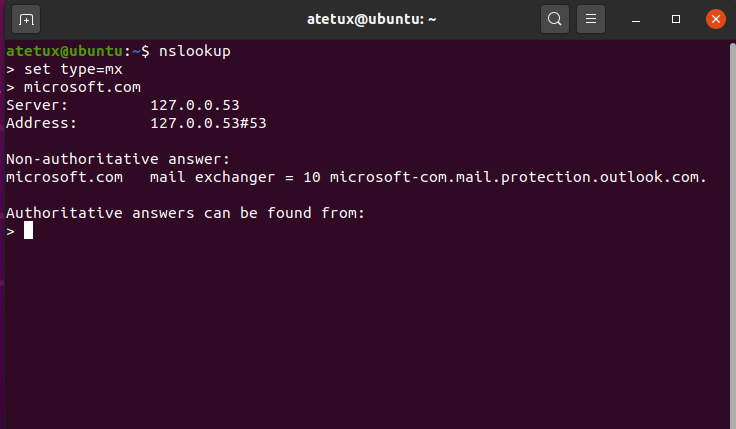Open a new terminal tab
Image resolution: width=736 pixels, height=429 pixels.
pos(26,19)
